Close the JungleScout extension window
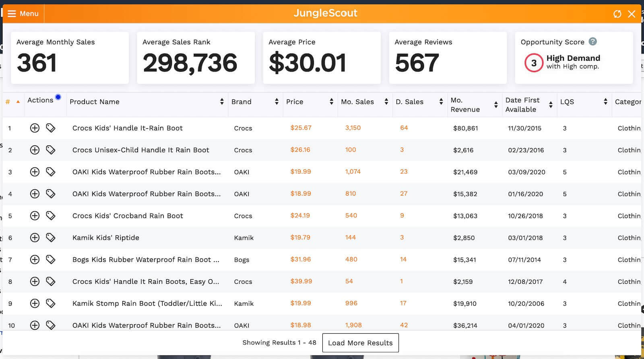The height and width of the screenshot is (359, 644). pos(632,14)
